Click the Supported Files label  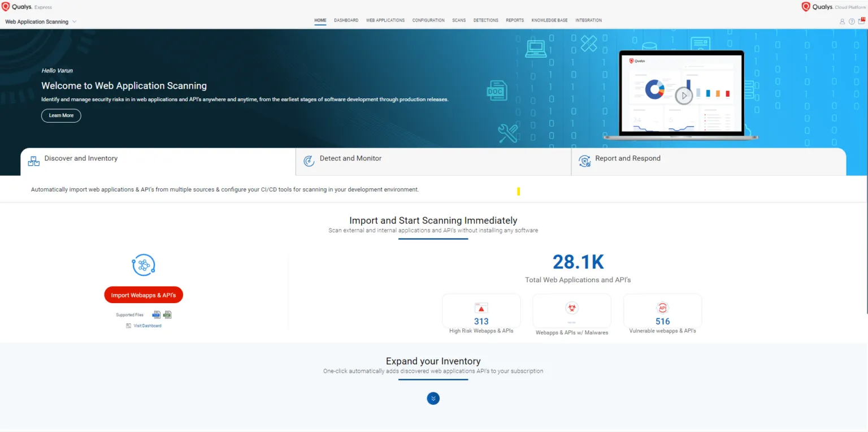point(130,315)
